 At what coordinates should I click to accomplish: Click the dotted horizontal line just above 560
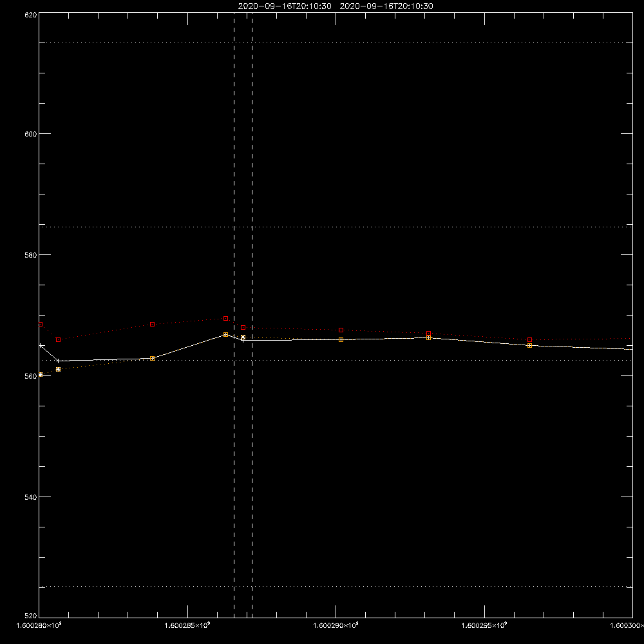(336, 360)
